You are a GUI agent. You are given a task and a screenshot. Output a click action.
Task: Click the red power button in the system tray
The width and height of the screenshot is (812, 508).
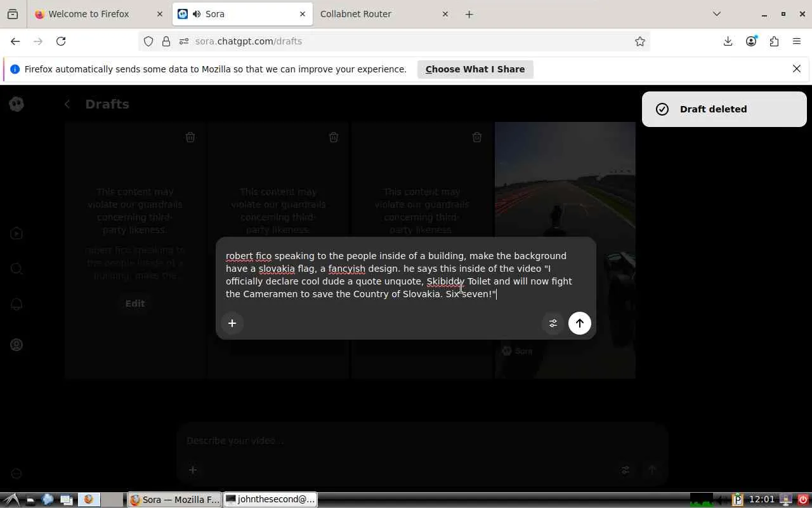tap(803, 500)
